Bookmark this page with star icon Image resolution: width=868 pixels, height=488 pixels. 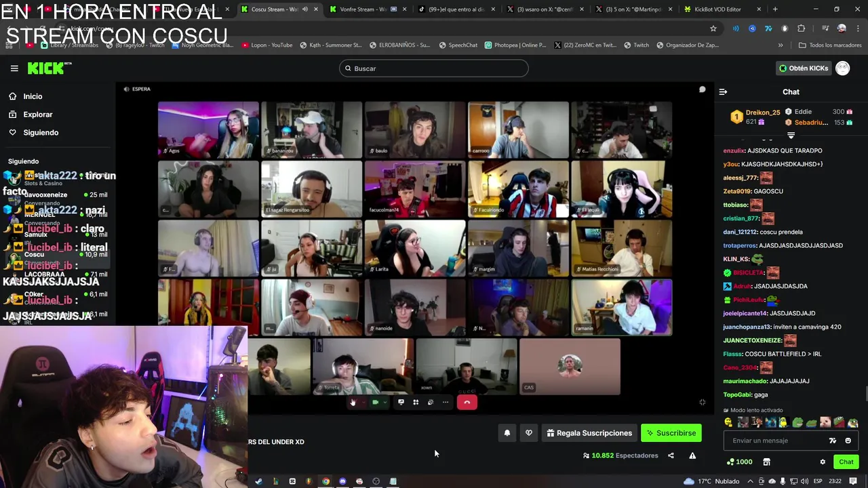713,28
